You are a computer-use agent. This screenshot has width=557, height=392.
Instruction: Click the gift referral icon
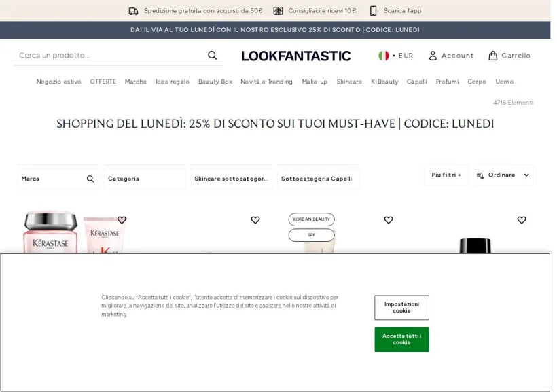click(278, 11)
